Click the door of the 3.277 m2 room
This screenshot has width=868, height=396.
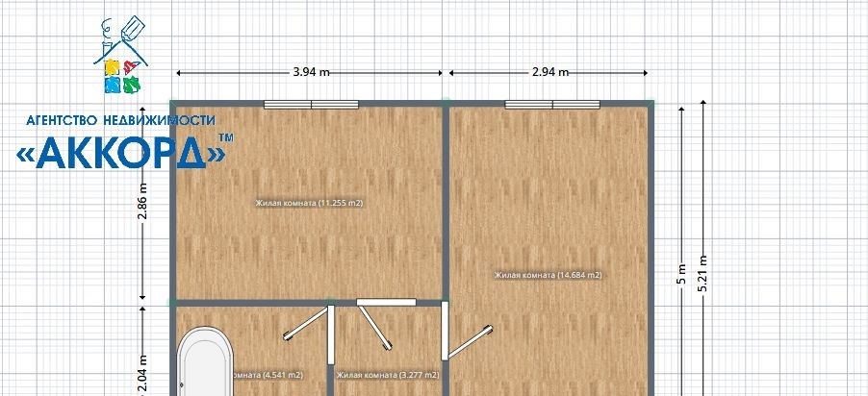pos(373,325)
